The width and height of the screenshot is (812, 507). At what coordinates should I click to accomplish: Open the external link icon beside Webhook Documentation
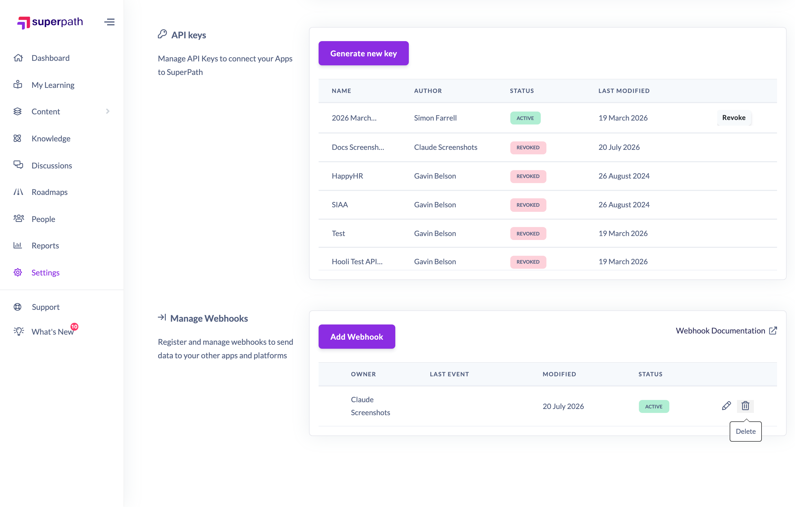[773, 331]
